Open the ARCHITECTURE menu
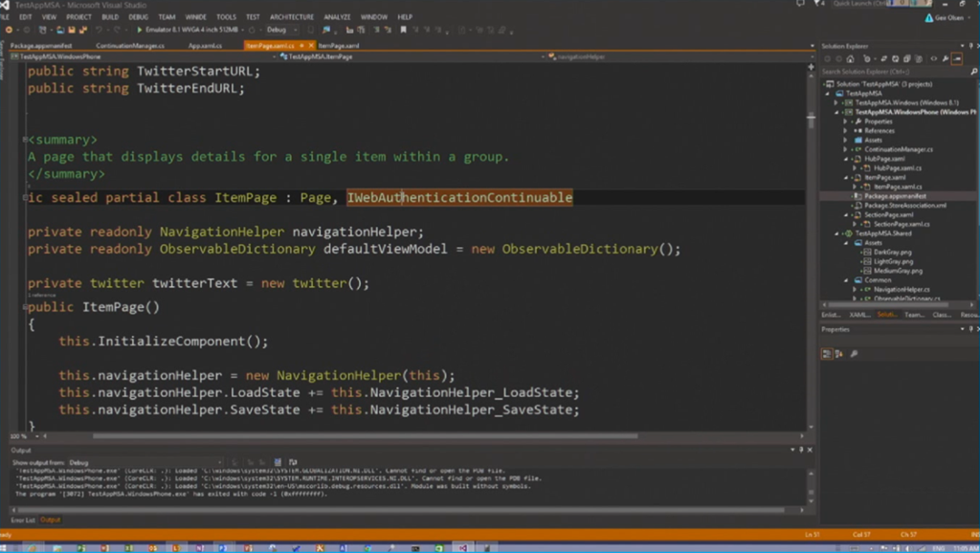 pyautogui.click(x=292, y=17)
